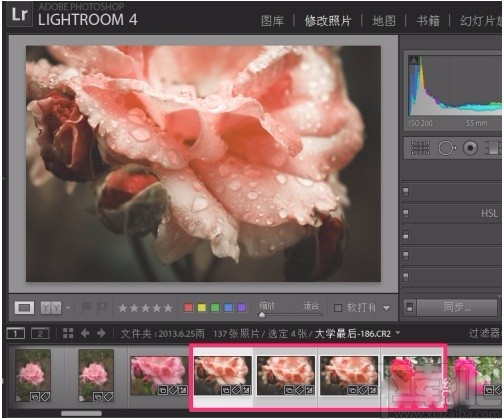Screen dimensions: 504x419
Task: Click the 过滤器 (Filter) label
Action: (x=485, y=333)
